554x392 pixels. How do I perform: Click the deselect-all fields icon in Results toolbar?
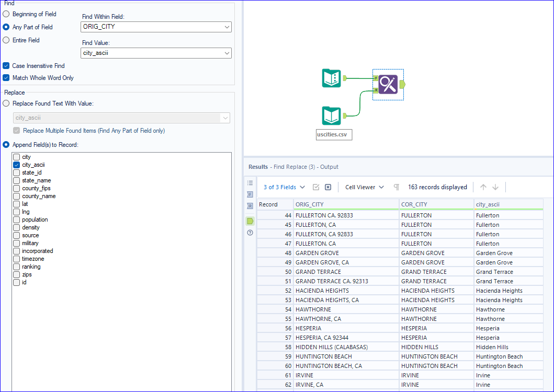pyautogui.click(x=328, y=187)
